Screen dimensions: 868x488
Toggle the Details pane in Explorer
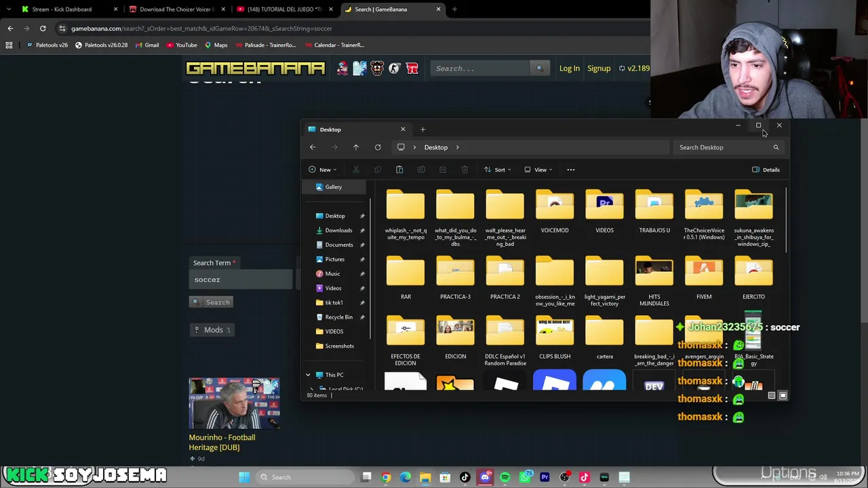point(766,169)
